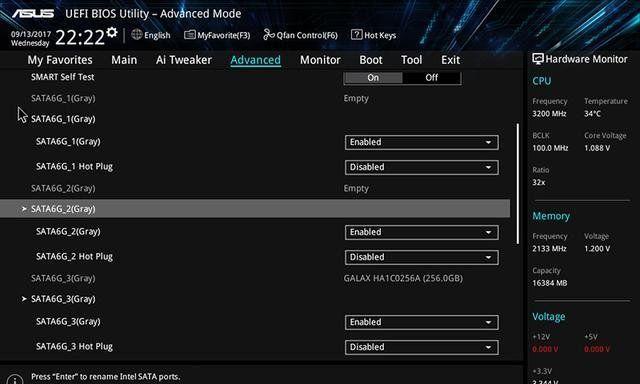Click the info icon beside help text
640x384 pixels.
[x=15, y=380]
